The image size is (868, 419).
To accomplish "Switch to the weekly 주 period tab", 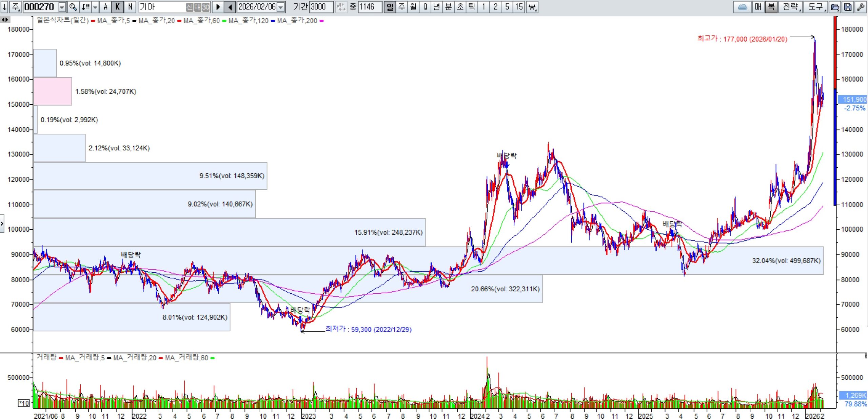I will [402, 7].
